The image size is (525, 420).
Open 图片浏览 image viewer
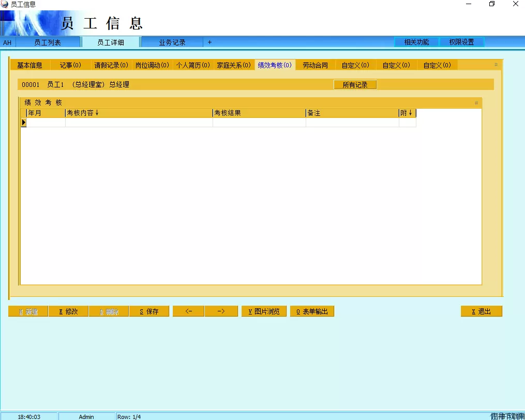[x=264, y=311]
